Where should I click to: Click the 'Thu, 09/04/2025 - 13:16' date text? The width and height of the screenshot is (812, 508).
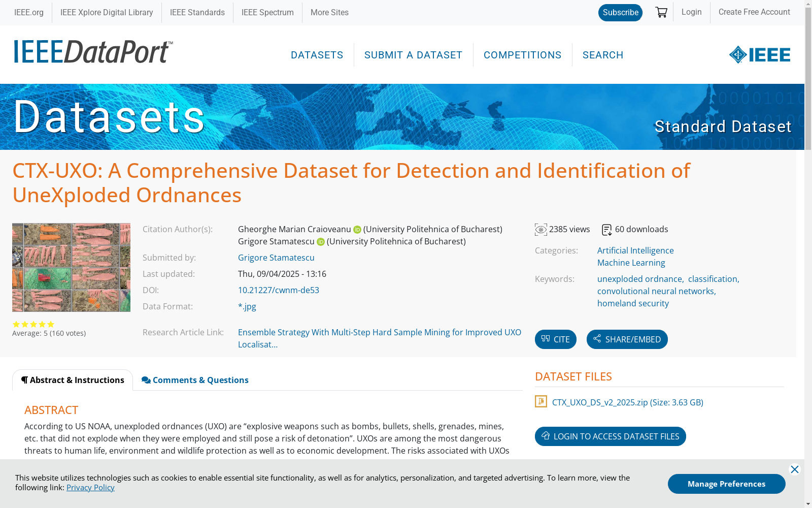click(x=282, y=274)
